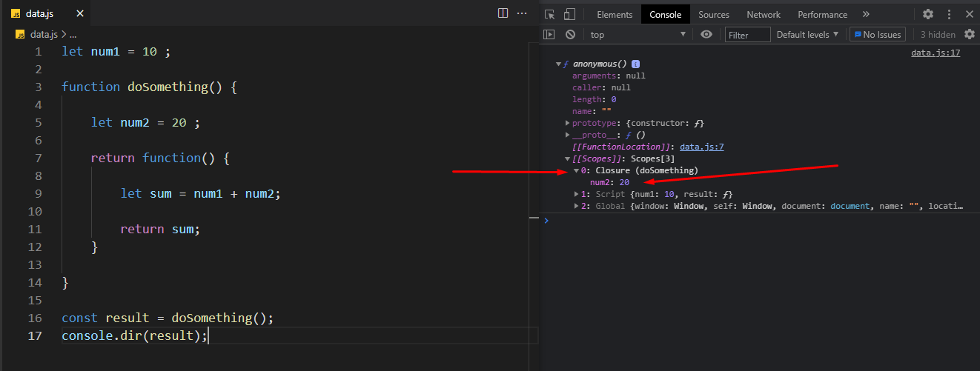
Task: Click the breadcrumb ellipsis after data.js
Action: [72, 34]
